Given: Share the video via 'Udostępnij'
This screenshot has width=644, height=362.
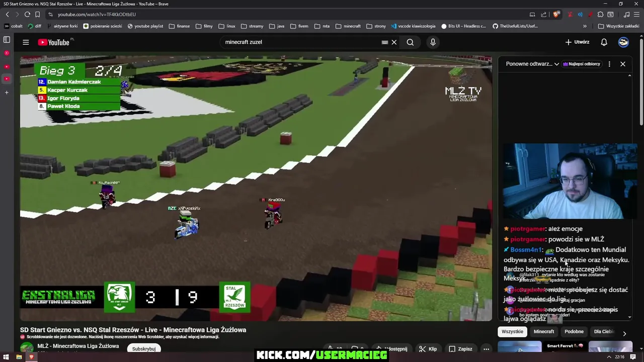Looking at the screenshot, I should tap(392, 349).
